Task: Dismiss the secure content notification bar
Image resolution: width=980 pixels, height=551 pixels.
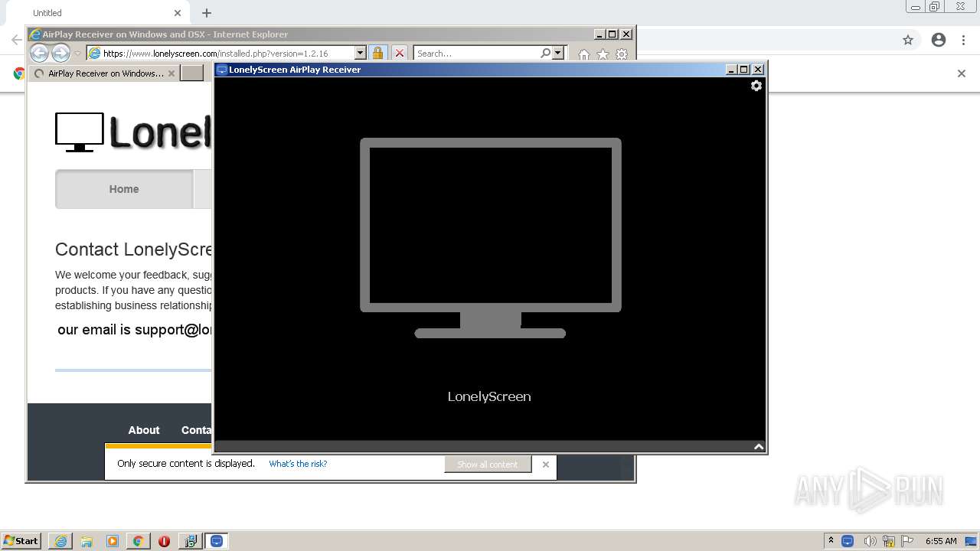Action: click(546, 465)
